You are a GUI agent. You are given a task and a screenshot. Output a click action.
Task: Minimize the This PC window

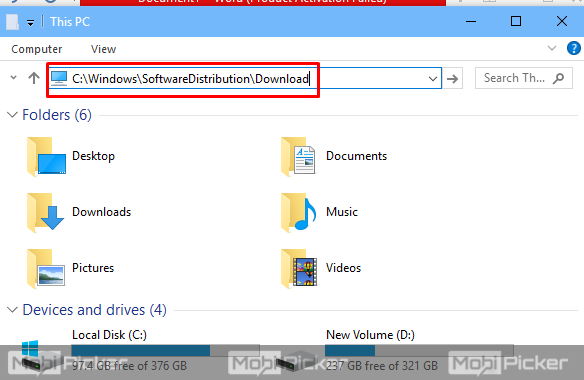[471, 21]
